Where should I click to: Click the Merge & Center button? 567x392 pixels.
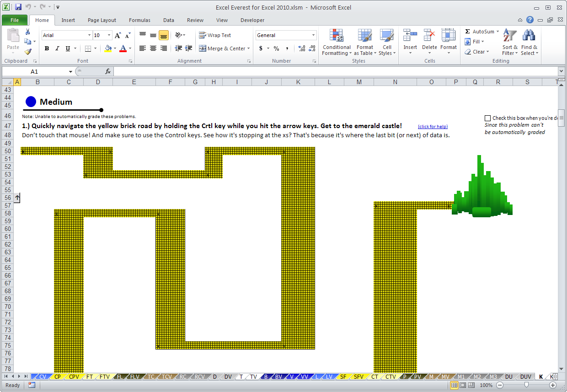coord(222,48)
